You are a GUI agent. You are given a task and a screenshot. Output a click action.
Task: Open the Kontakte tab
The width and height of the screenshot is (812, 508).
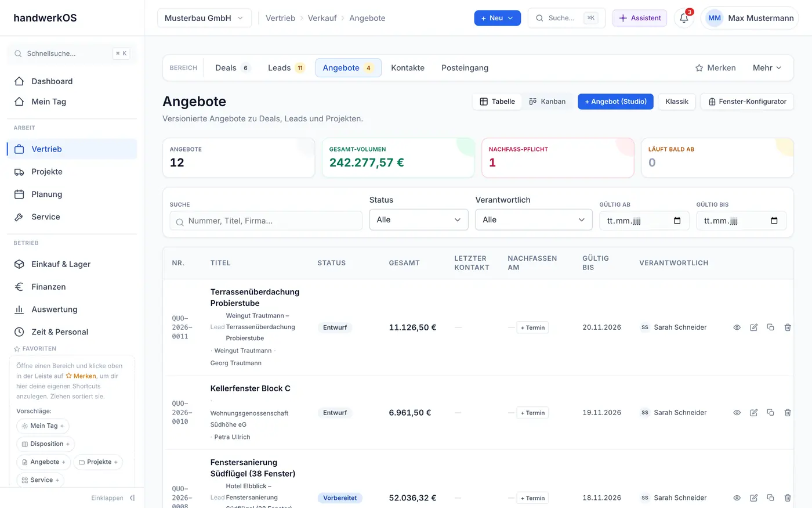click(408, 68)
